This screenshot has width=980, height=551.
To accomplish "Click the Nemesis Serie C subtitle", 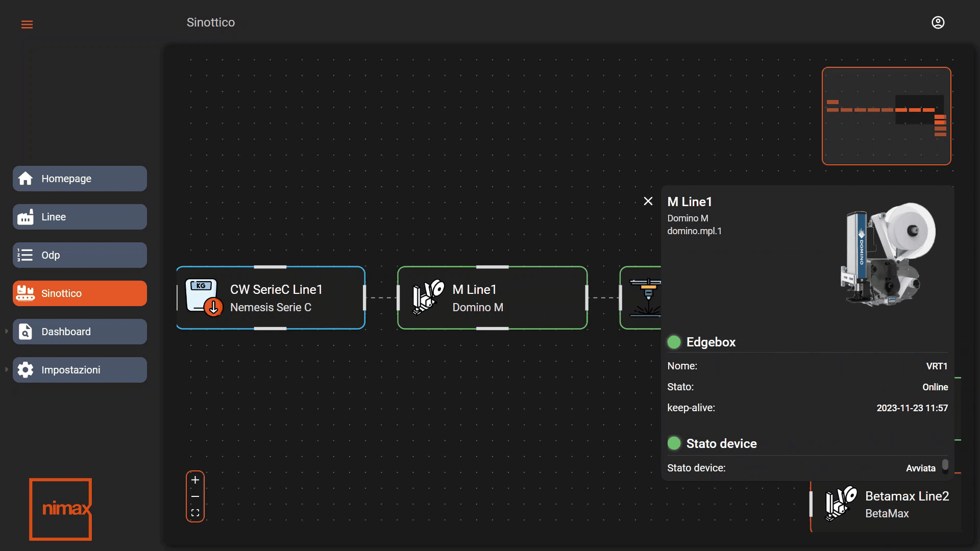I will coord(271,308).
